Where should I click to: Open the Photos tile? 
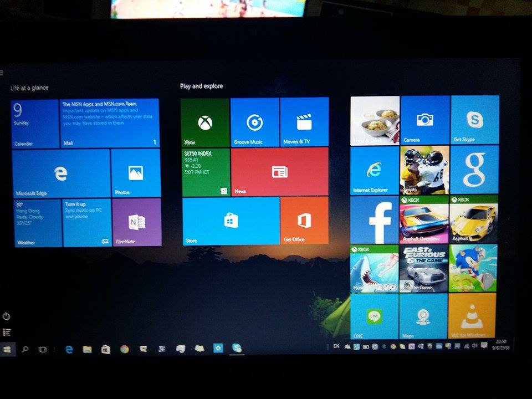tap(136, 173)
